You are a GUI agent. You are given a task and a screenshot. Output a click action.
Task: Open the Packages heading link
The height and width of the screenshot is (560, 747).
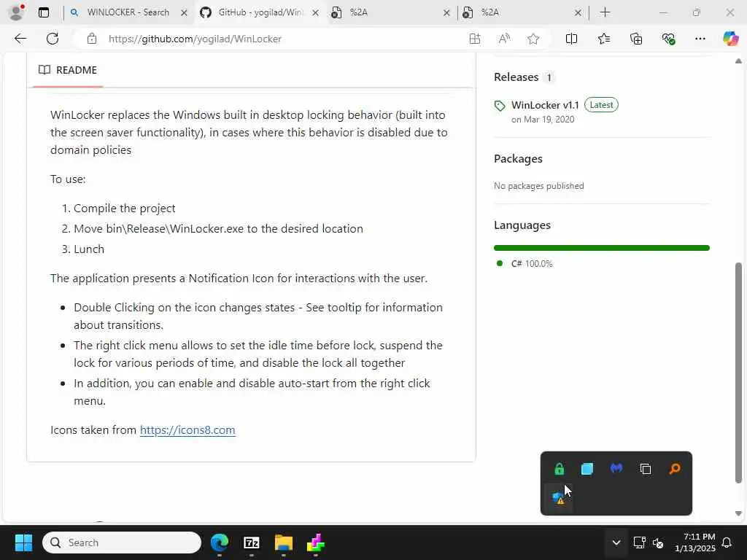point(518,158)
